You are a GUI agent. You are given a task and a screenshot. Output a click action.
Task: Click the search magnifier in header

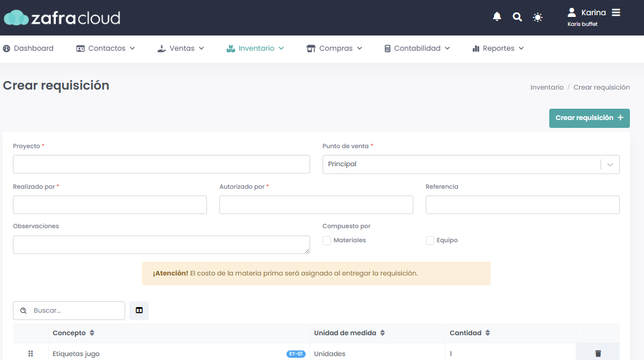pyautogui.click(x=517, y=17)
